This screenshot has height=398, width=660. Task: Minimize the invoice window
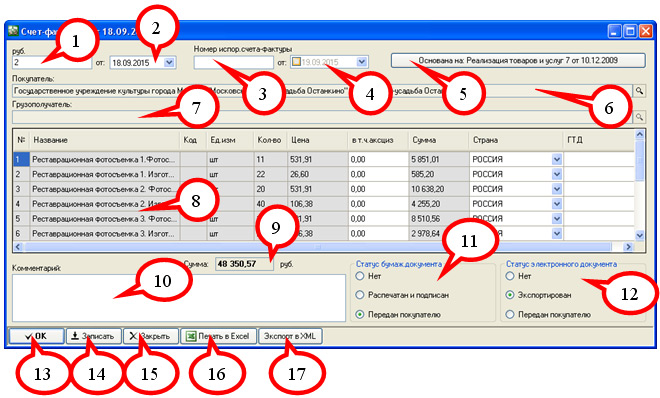615,32
